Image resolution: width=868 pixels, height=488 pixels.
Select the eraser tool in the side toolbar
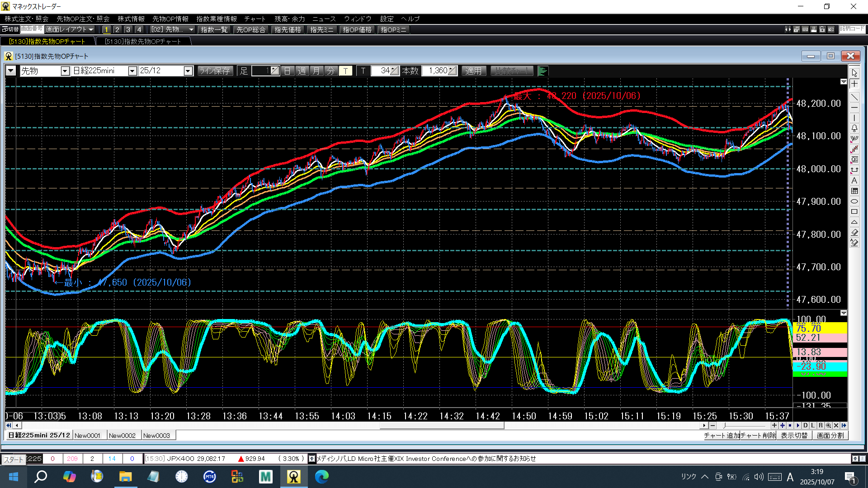click(x=854, y=232)
